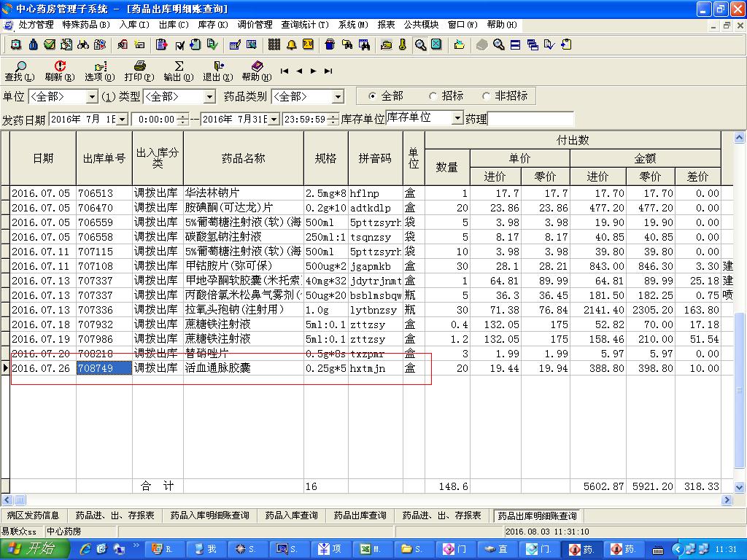Screen dimensions: 747x560
Task: Open the 单位 dropdown
Action: 93,97
